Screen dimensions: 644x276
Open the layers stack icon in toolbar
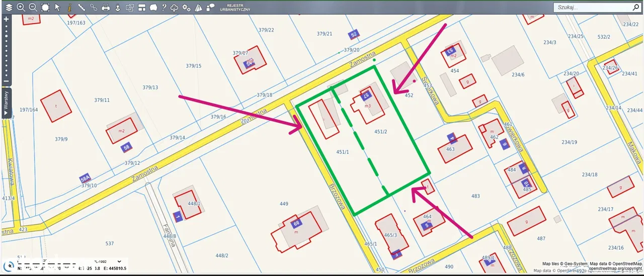tap(9, 7)
